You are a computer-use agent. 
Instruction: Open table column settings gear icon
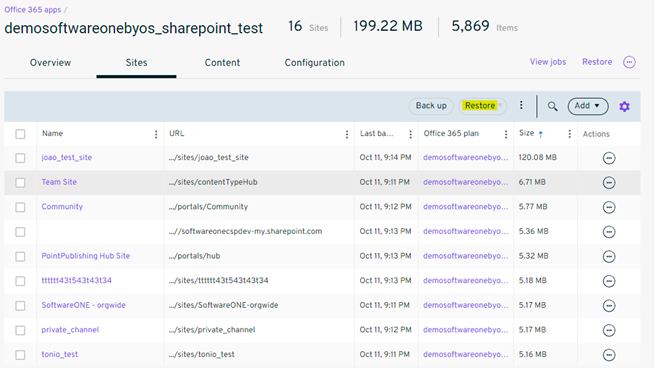point(624,106)
